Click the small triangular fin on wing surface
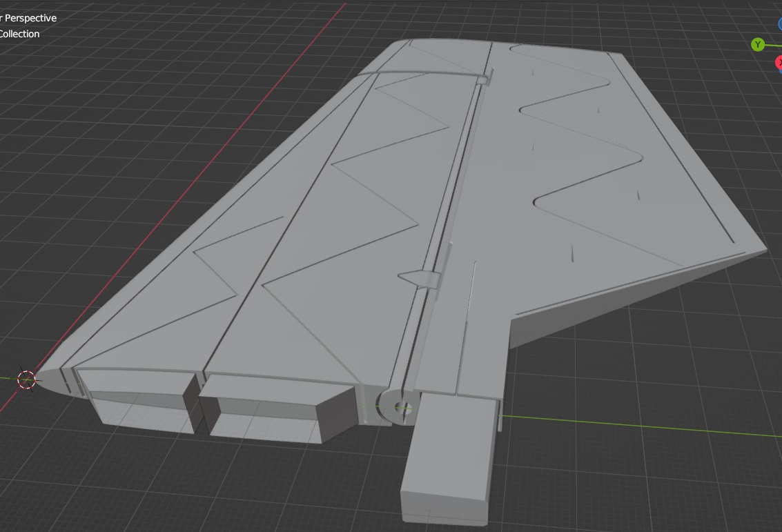This screenshot has width=782, height=532. click(421, 278)
